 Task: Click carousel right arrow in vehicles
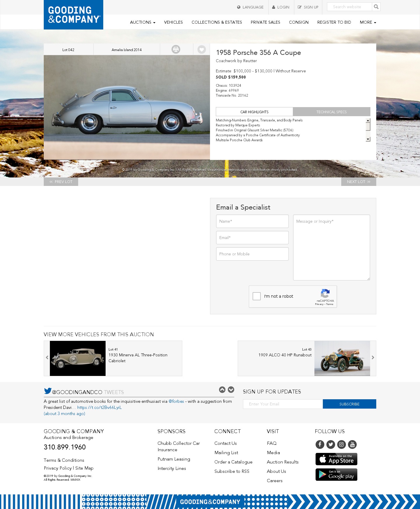coord(373,358)
